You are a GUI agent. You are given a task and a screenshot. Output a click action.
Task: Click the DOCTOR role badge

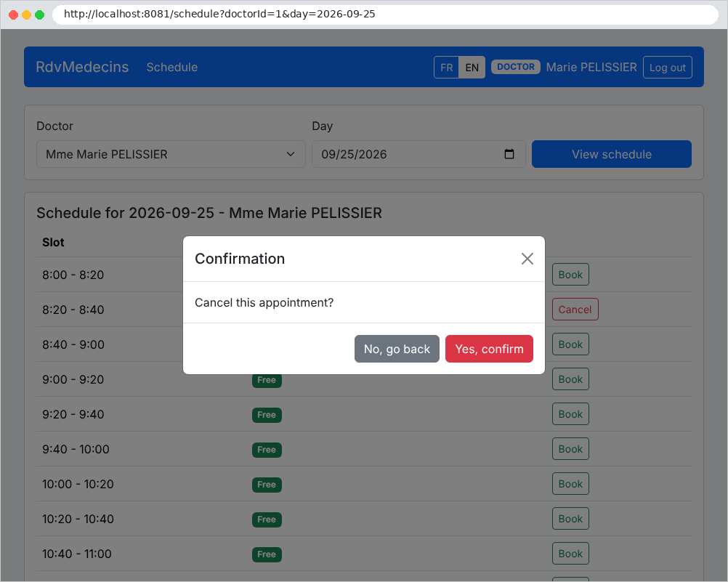515,67
